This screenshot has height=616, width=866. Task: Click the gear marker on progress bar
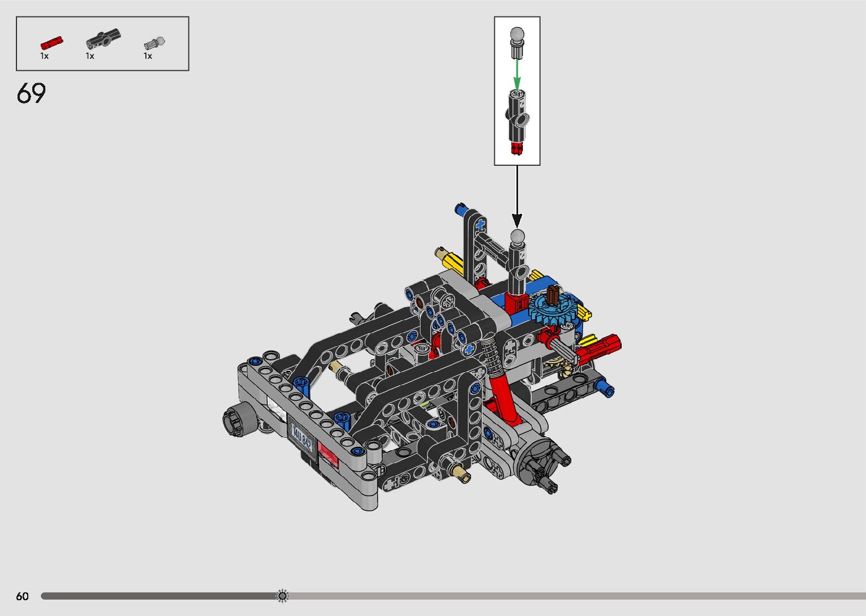pyautogui.click(x=282, y=596)
